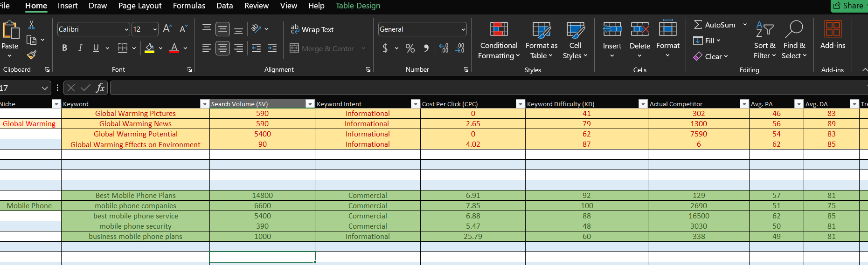The width and height of the screenshot is (868, 265).
Task: Click the Cut scissors icon
Action: click(31, 25)
